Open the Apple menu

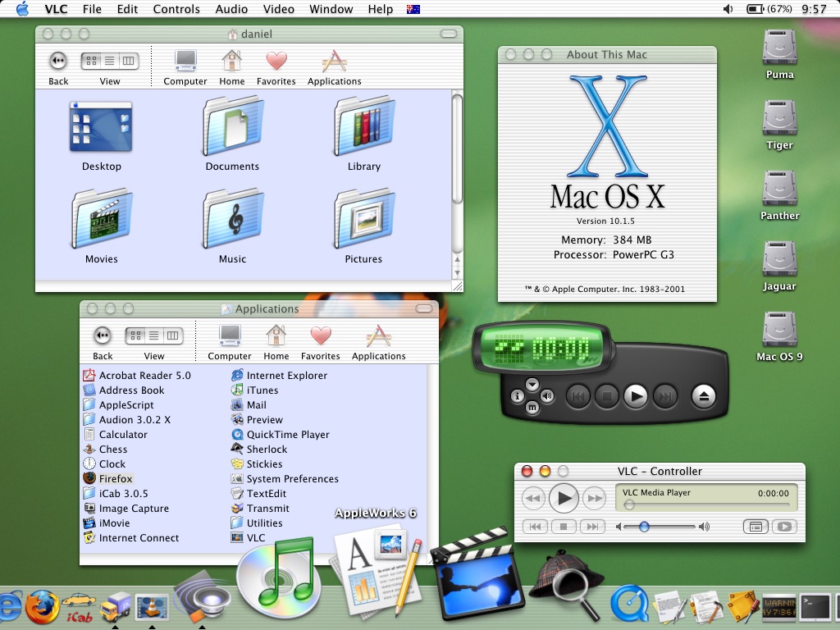(x=22, y=9)
